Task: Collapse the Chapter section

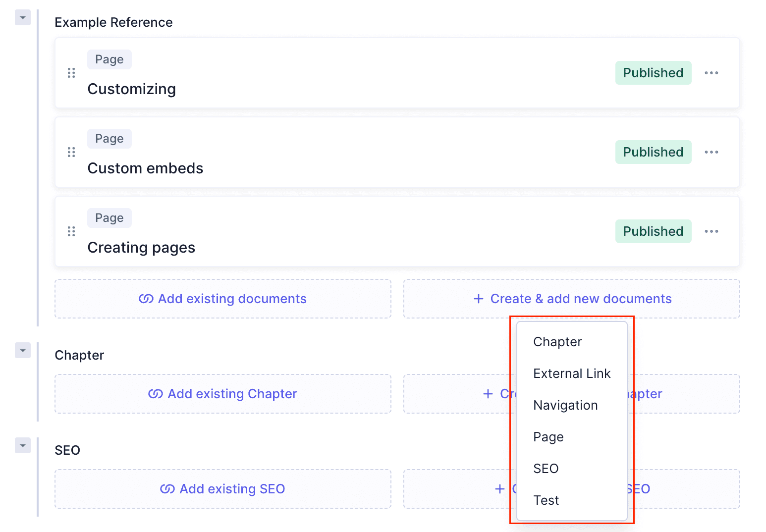Action: (x=22, y=350)
